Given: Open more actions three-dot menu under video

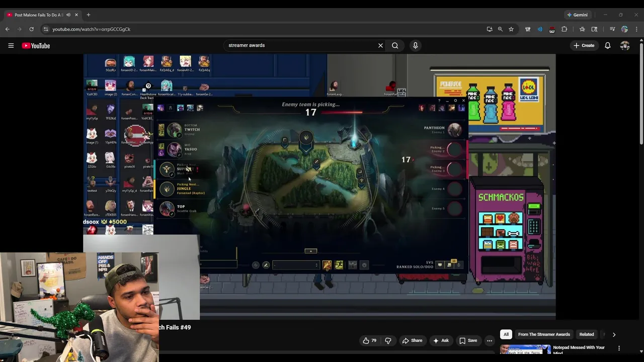Looking at the screenshot, I should pyautogui.click(x=490, y=340).
